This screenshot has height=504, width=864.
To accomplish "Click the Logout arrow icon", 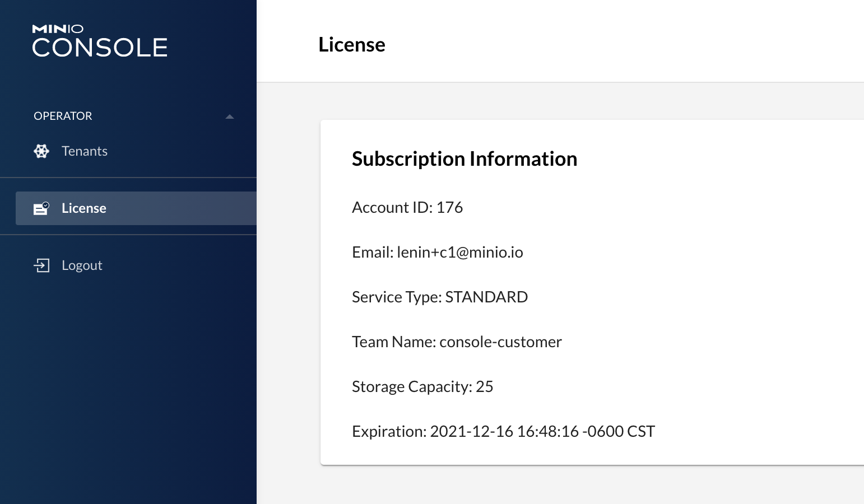I will (42, 265).
